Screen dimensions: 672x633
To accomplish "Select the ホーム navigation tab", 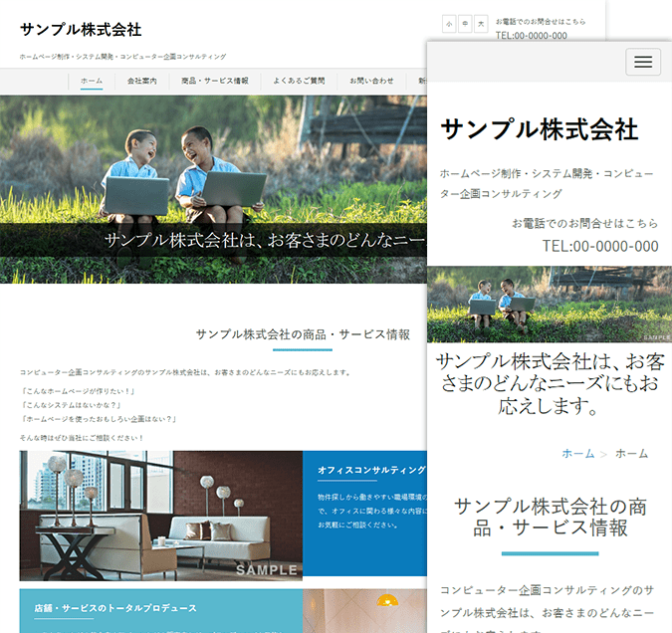I will tap(92, 81).
